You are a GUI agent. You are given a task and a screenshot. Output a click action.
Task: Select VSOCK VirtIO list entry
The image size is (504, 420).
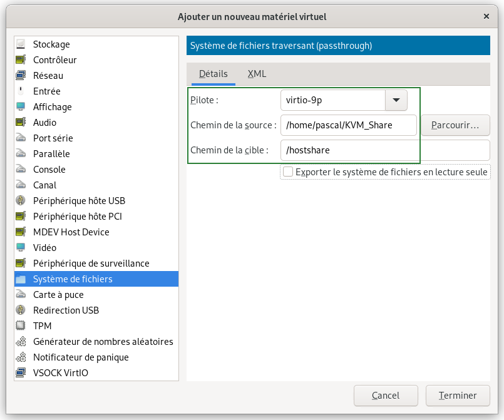click(96, 373)
